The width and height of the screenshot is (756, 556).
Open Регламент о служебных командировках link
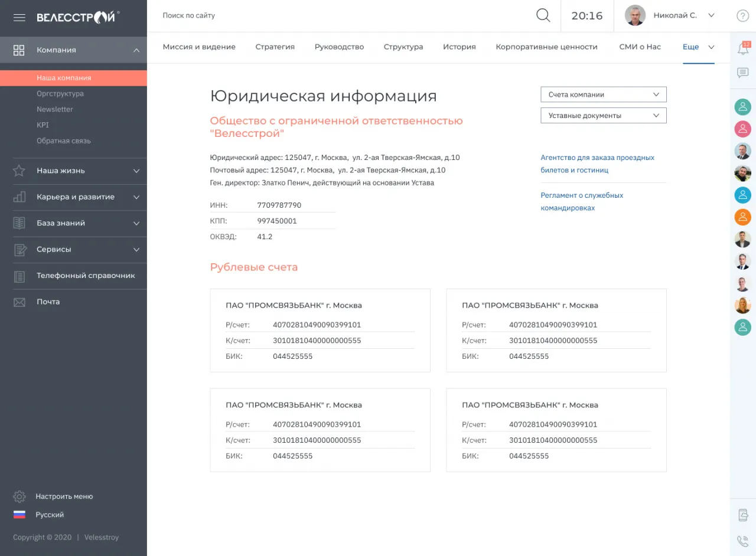point(582,201)
